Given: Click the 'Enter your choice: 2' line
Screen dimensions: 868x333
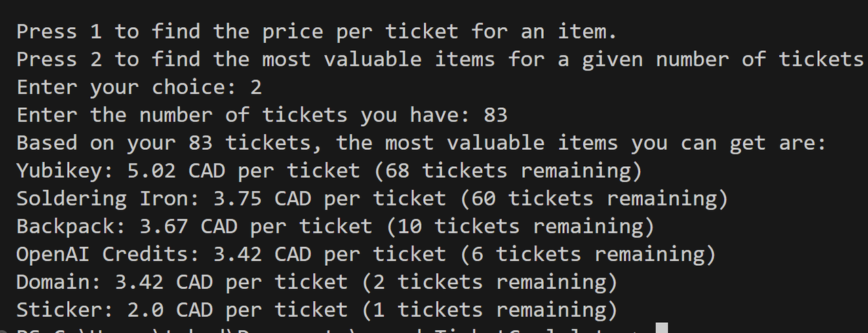Looking at the screenshot, I should 139,87.
